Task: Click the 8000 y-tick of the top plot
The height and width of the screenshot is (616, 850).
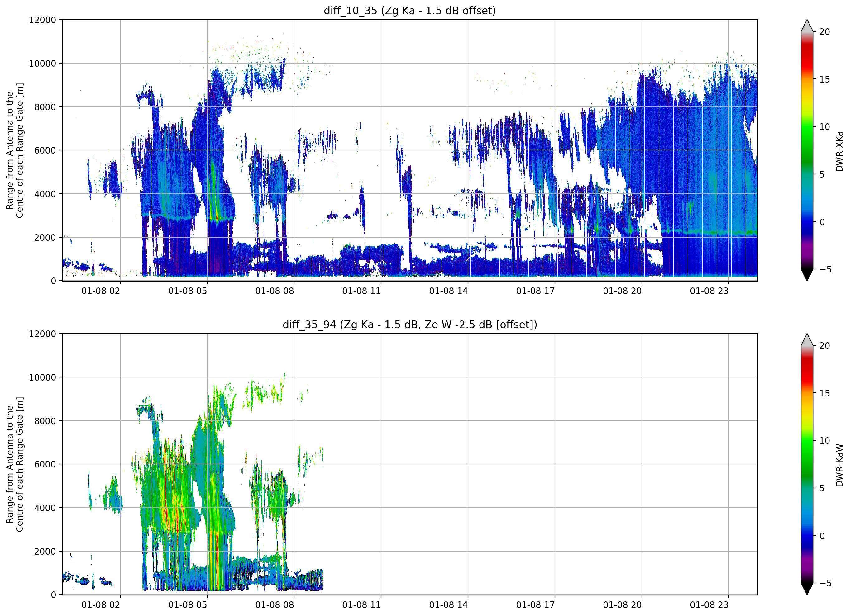Action: [x=45, y=107]
